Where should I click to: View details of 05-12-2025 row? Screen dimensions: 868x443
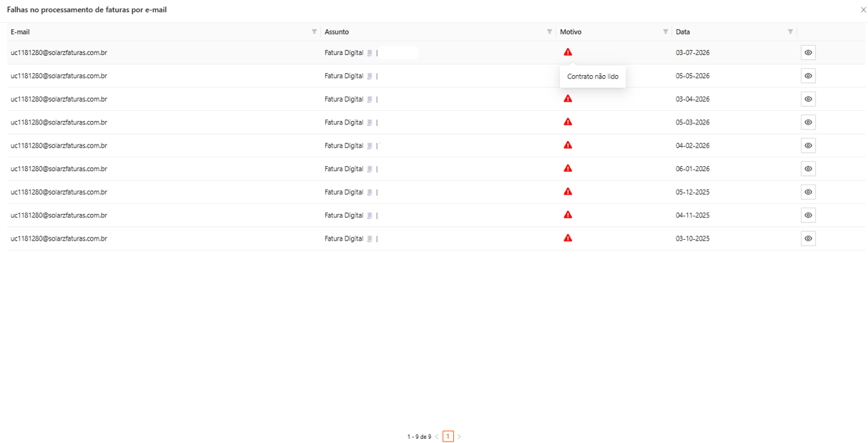tap(808, 192)
